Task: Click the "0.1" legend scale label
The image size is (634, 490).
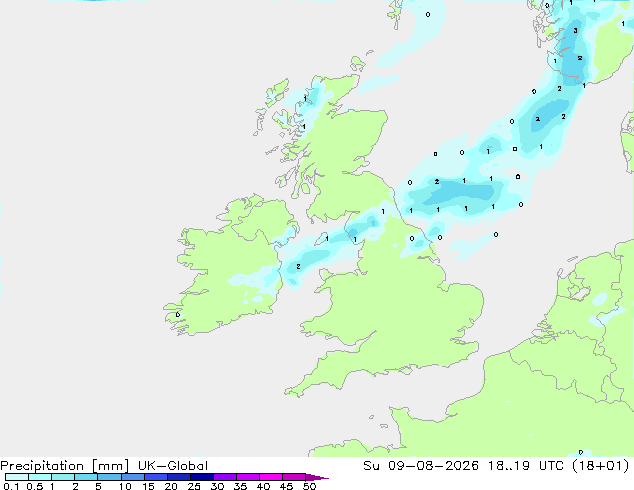Action: 11,486
